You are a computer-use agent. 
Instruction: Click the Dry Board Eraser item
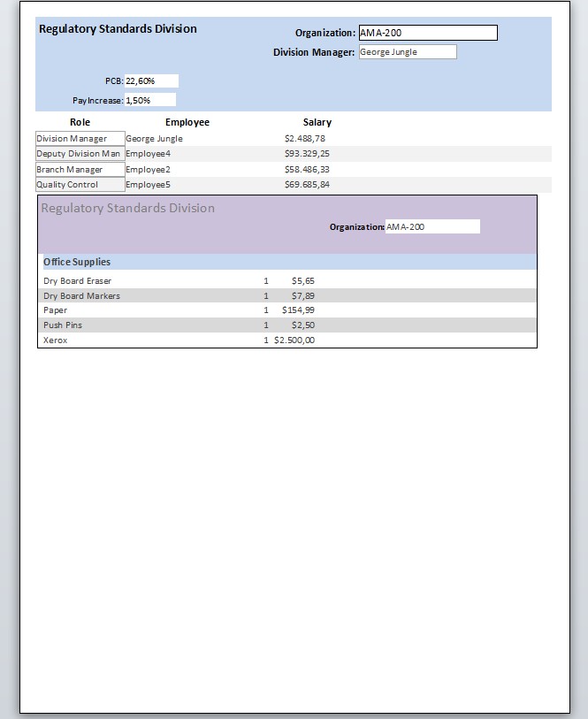pyautogui.click(x=78, y=280)
